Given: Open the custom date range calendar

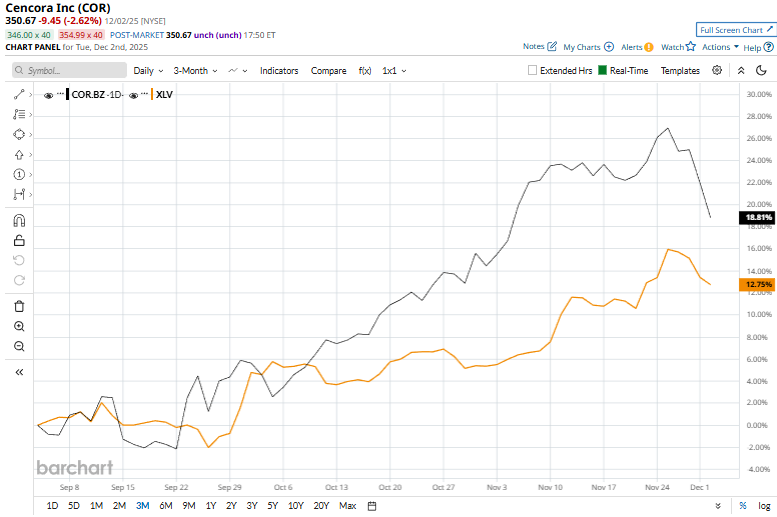Looking at the screenshot, I should tap(372, 506).
